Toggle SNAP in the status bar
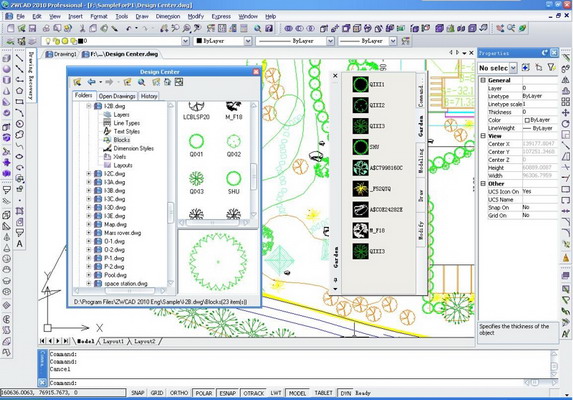Image resolution: width=573 pixels, height=400 pixels. (x=137, y=393)
